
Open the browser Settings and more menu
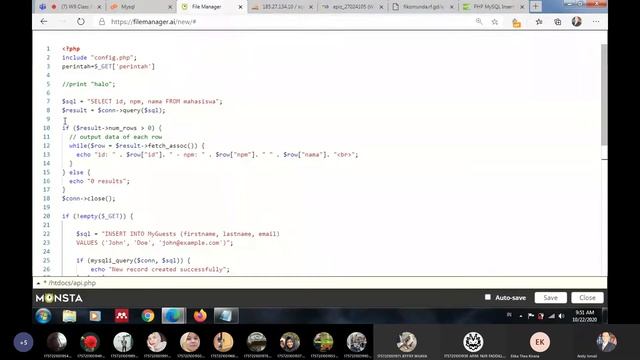[x=596, y=22]
